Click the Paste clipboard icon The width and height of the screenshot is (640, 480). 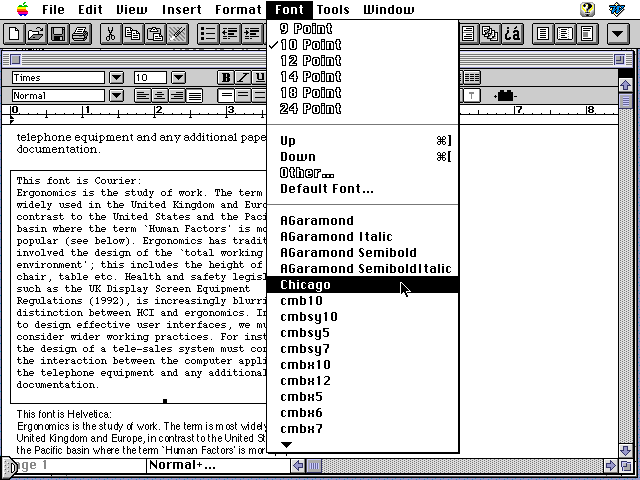[155, 33]
